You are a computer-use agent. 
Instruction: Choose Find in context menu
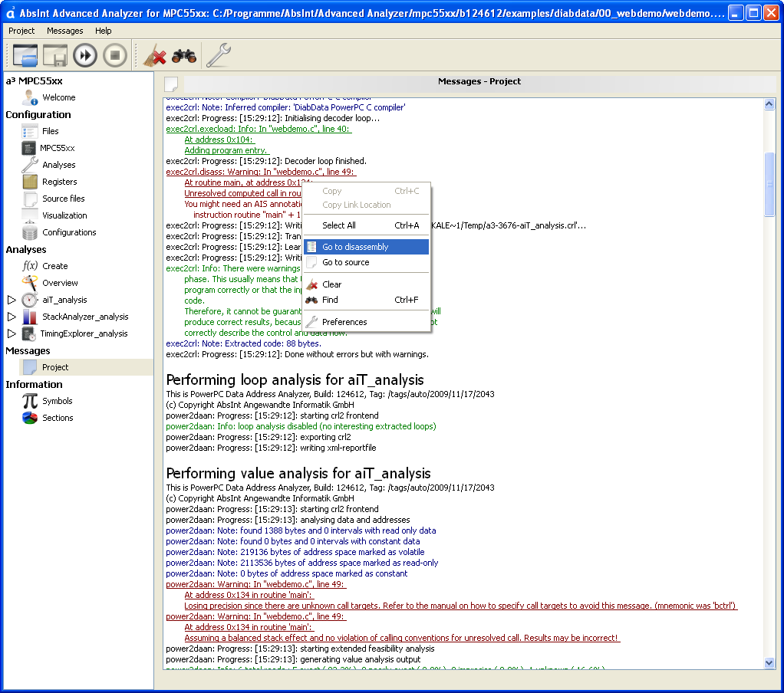click(x=366, y=300)
